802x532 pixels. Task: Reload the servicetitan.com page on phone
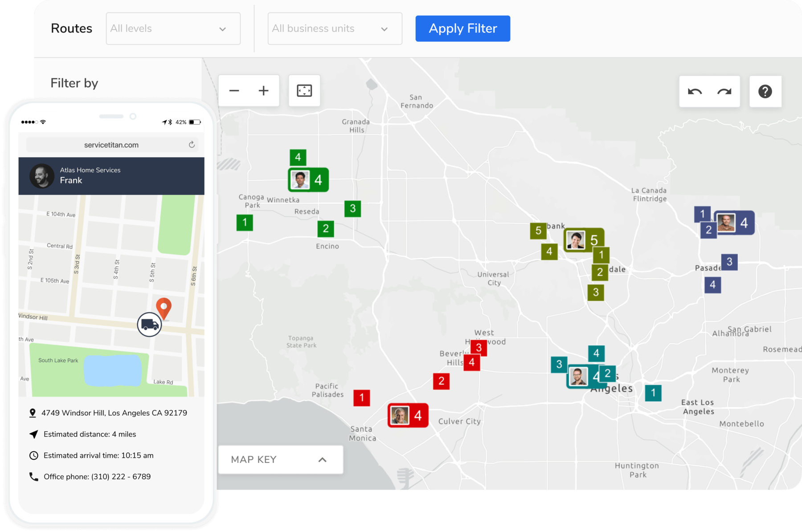(x=192, y=145)
